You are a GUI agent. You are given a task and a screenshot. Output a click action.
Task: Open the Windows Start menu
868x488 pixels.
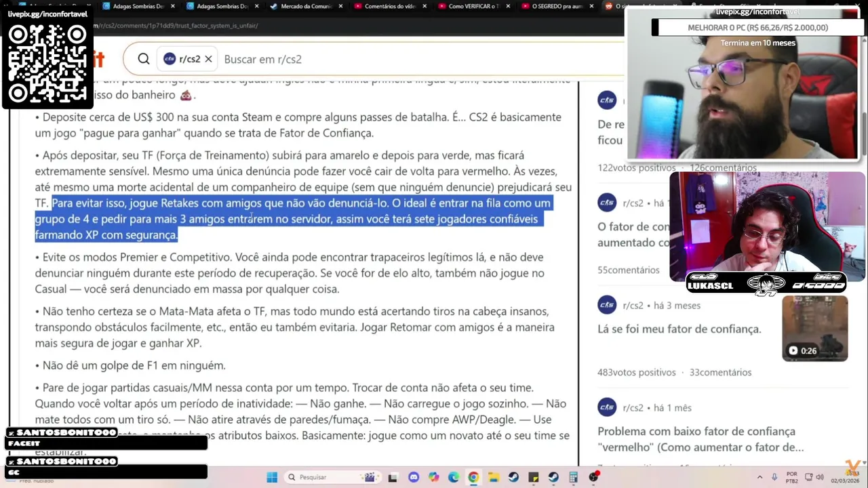[x=272, y=477]
